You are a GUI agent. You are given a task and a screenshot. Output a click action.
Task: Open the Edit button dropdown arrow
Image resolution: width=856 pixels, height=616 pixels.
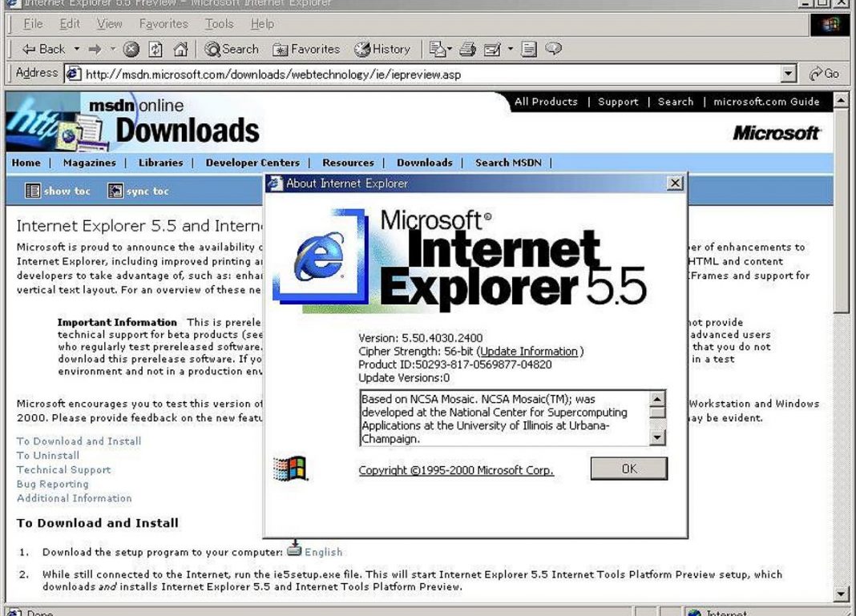[x=511, y=49]
